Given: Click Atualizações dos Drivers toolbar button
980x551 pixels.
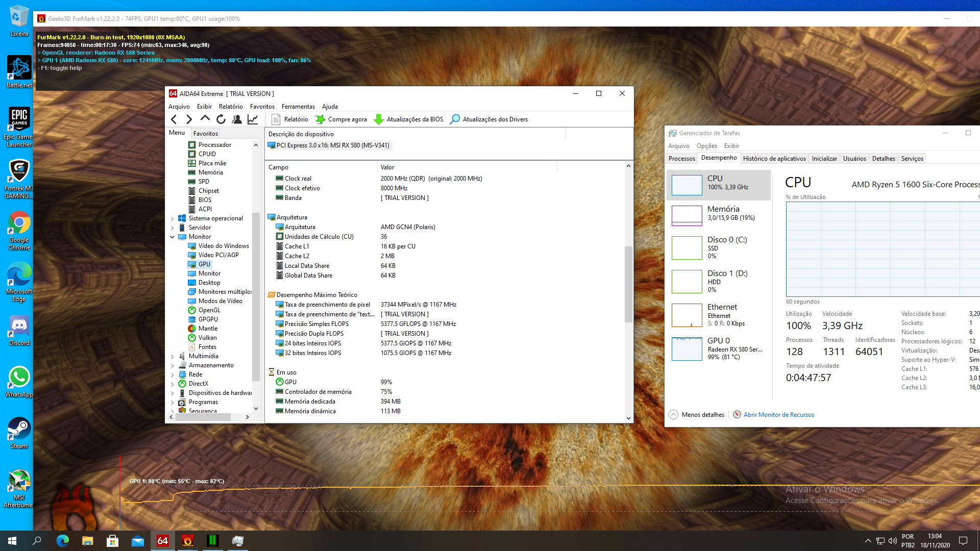Looking at the screenshot, I should pos(489,119).
